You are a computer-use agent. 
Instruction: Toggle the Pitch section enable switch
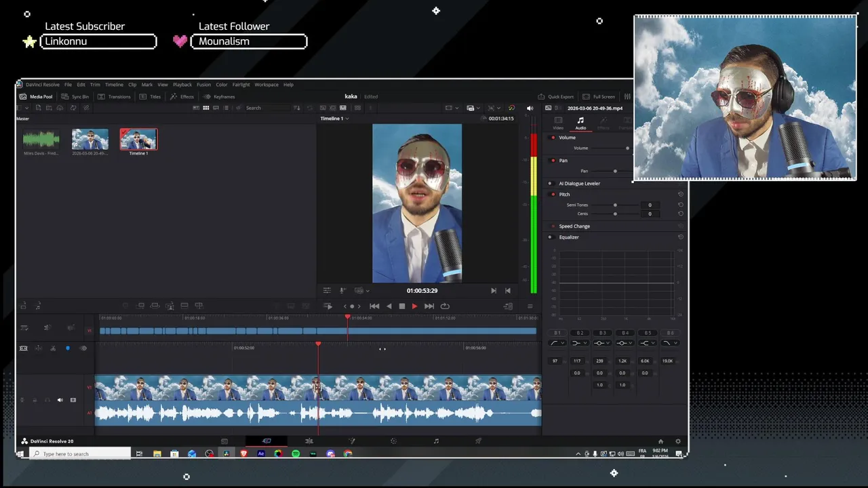click(x=553, y=195)
